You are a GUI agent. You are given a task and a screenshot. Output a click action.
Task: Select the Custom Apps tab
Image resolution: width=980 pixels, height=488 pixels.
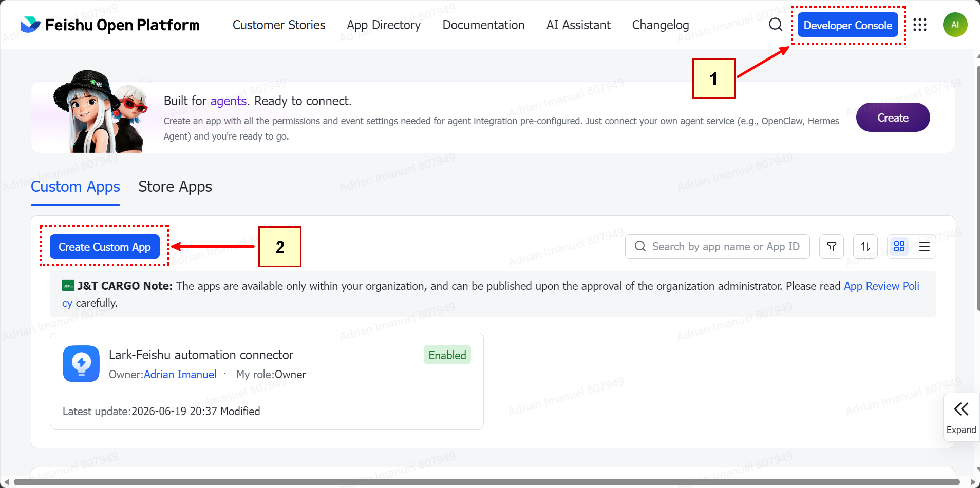76,187
